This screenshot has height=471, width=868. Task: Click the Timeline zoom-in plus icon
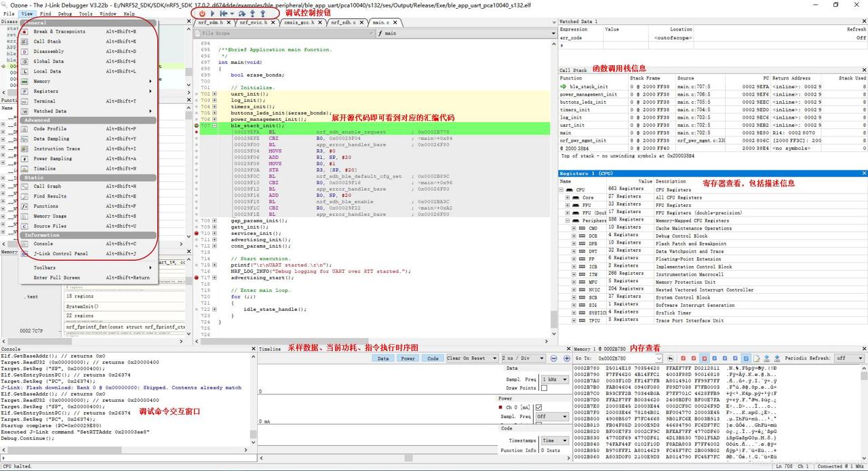[x=566, y=358]
